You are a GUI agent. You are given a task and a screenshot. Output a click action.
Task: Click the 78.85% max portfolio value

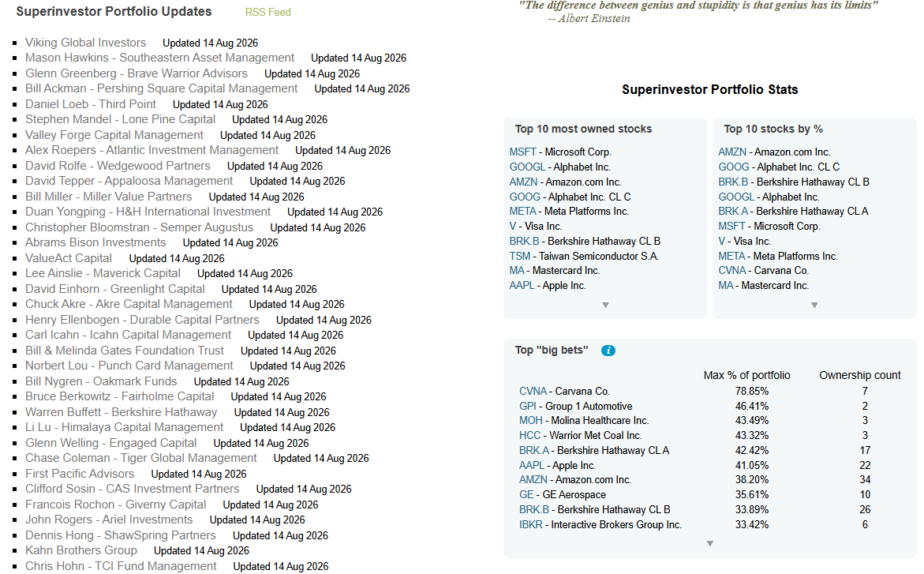point(752,391)
